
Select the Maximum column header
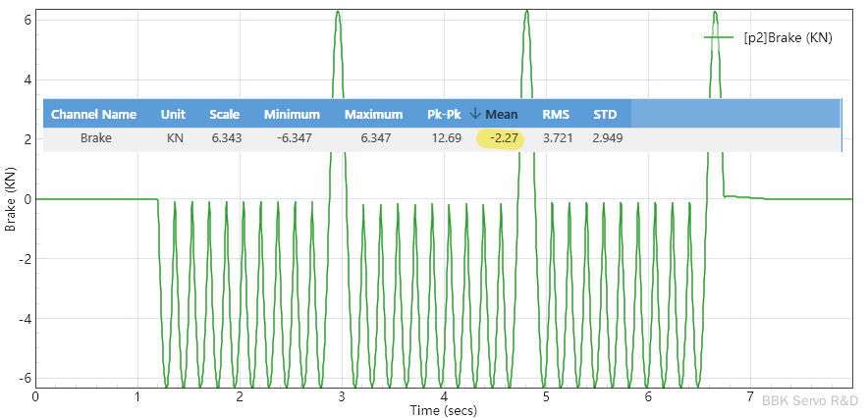tap(373, 114)
